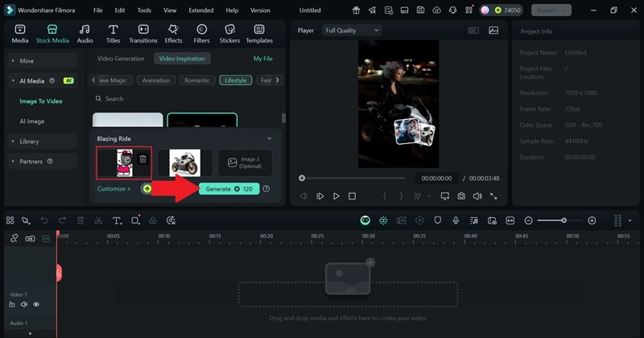Click the gift icon in the title bar

coord(356,10)
